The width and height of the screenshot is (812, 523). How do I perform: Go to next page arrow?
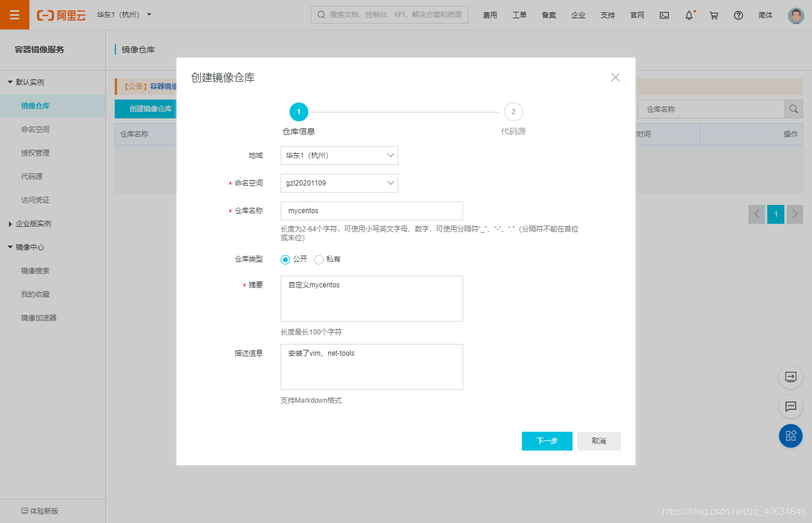[x=795, y=214]
